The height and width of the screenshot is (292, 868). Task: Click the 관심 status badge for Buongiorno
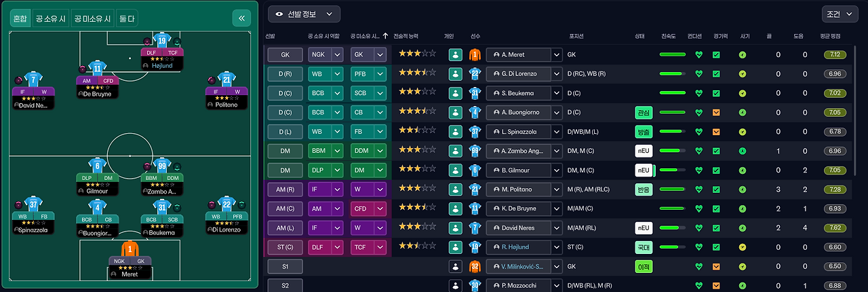click(644, 112)
